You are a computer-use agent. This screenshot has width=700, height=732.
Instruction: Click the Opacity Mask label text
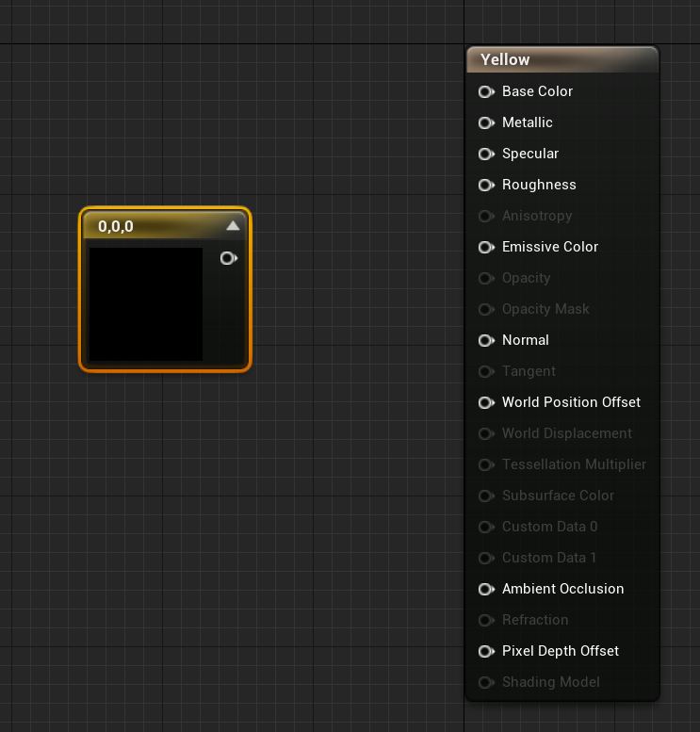tap(545, 309)
